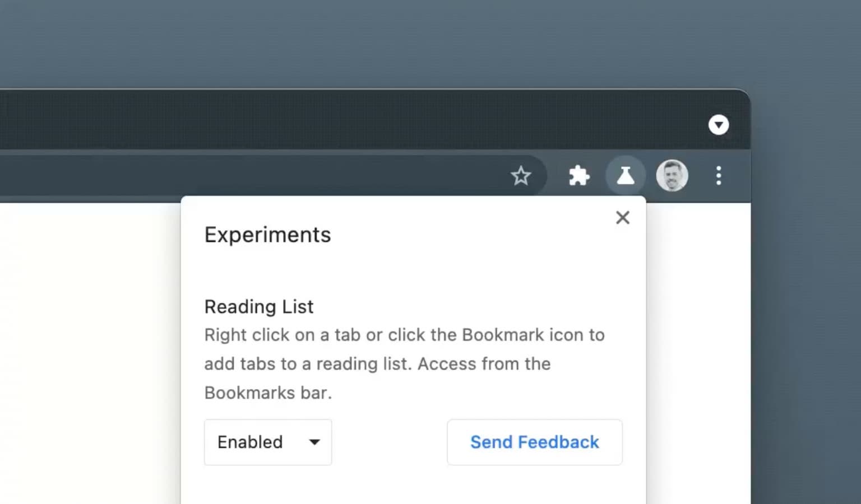Click the 'Bookmarks bar.' text line
Viewport: 861px width, 504px height.
[268, 393]
